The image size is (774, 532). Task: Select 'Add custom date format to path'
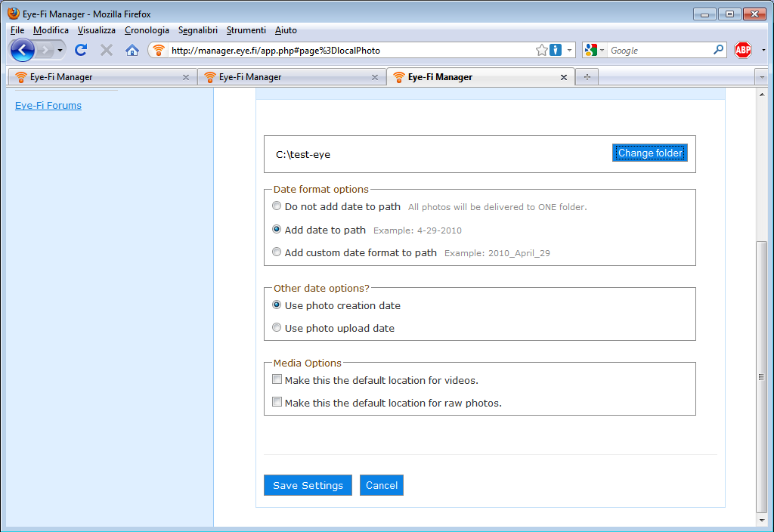(277, 252)
